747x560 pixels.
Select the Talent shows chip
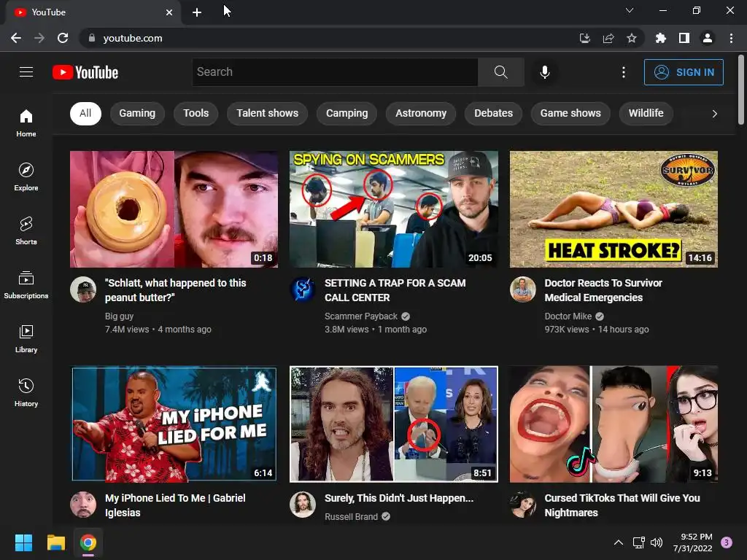coord(267,113)
